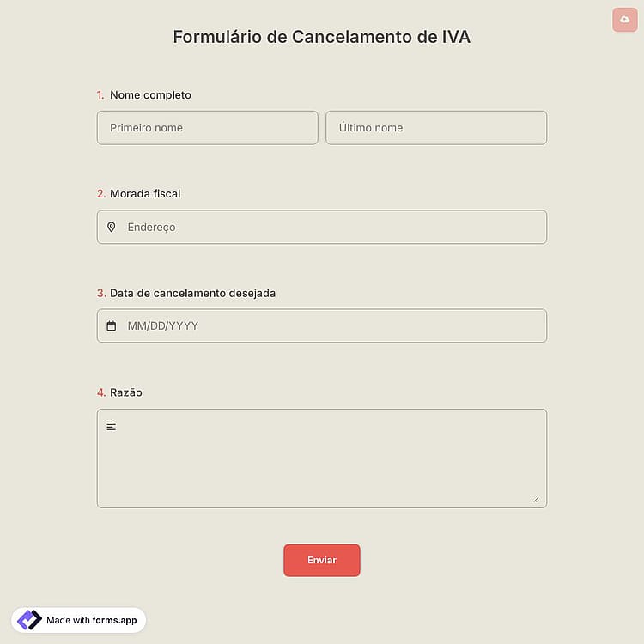644x644 pixels.
Task: Click the location pin icon
Action: (112, 227)
